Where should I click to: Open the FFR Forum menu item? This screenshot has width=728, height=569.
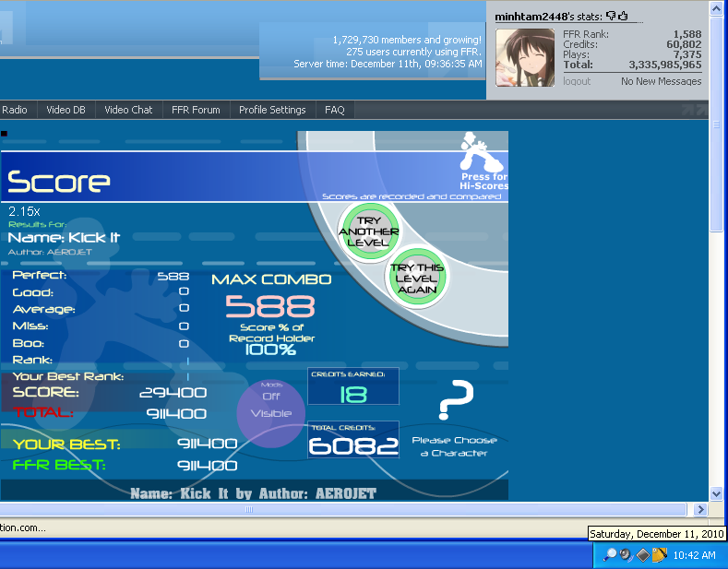pyautogui.click(x=196, y=110)
